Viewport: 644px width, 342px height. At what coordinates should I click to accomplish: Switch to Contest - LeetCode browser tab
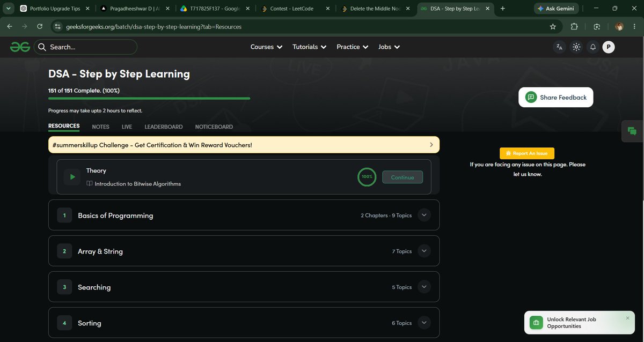296,9
